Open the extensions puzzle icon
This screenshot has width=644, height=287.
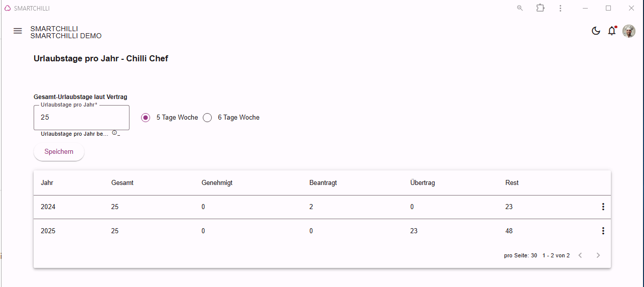coord(540,8)
